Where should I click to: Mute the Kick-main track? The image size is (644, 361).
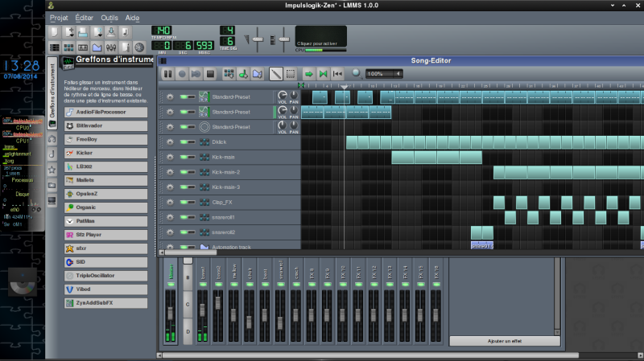pos(184,158)
